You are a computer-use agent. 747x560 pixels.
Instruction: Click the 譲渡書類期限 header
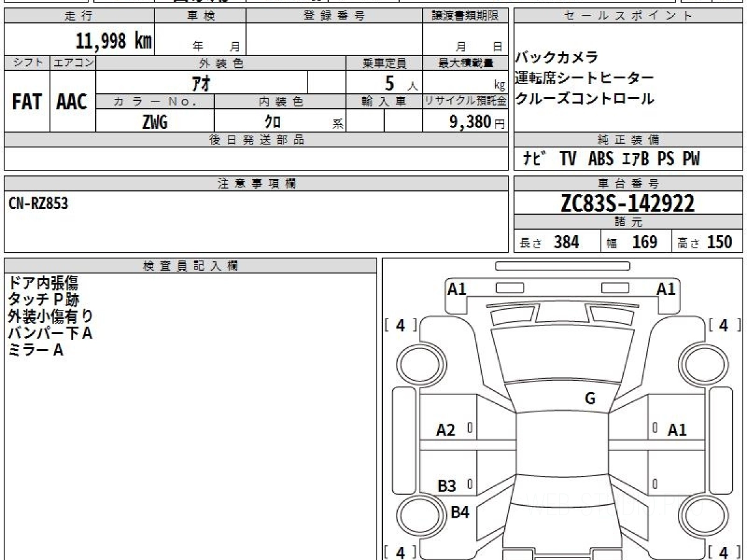(466, 16)
